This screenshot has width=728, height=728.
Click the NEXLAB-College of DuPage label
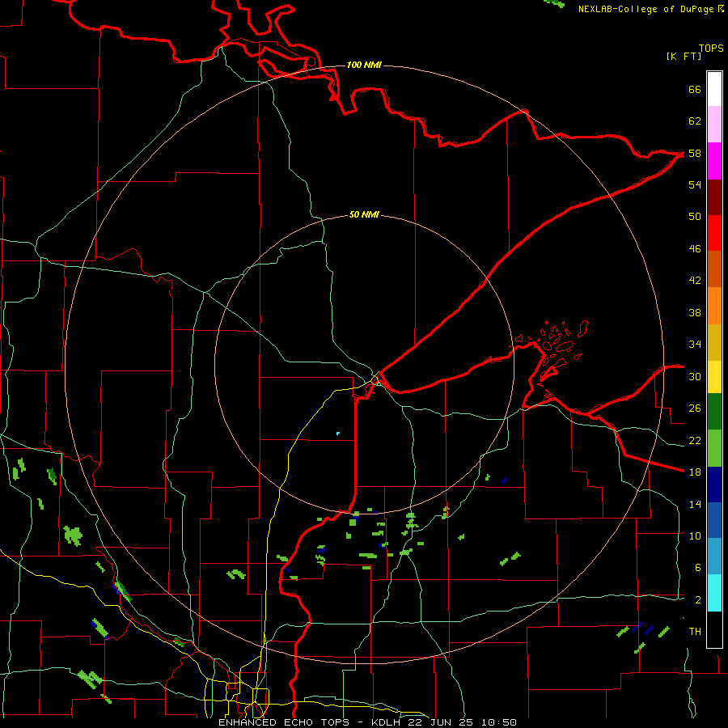pyautogui.click(x=650, y=9)
